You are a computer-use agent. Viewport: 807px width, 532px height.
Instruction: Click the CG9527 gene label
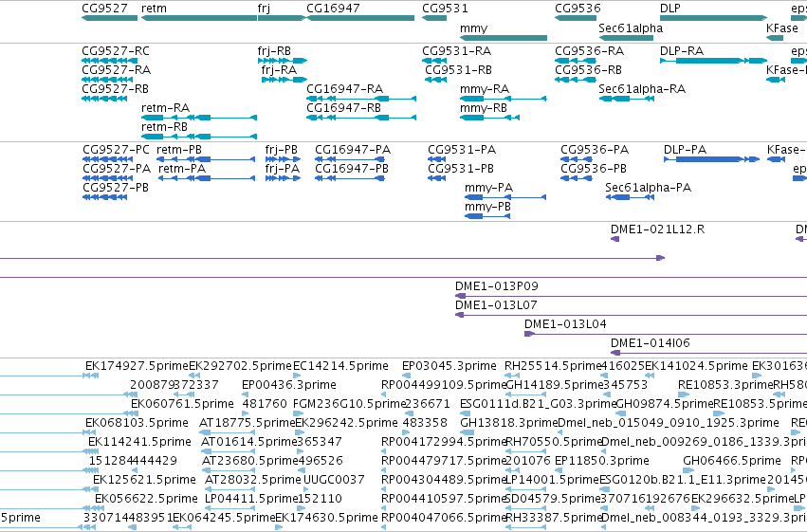tap(104, 9)
